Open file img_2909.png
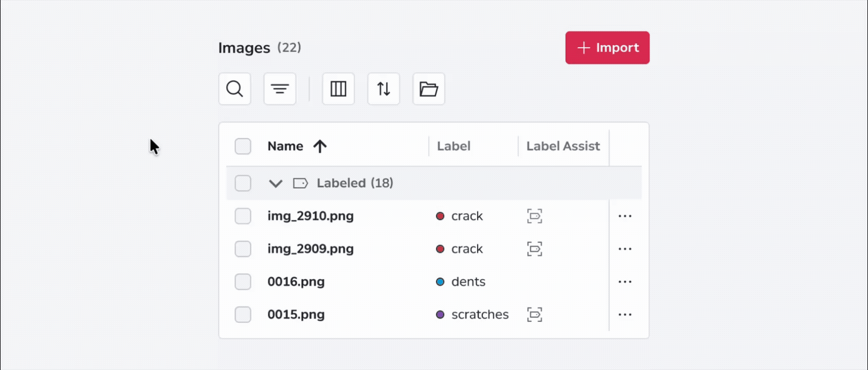The width and height of the screenshot is (868, 370). tap(311, 249)
